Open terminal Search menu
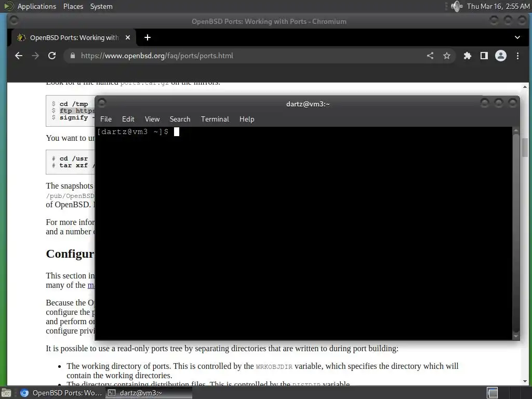This screenshot has height=399, width=532. tap(180, 119)
